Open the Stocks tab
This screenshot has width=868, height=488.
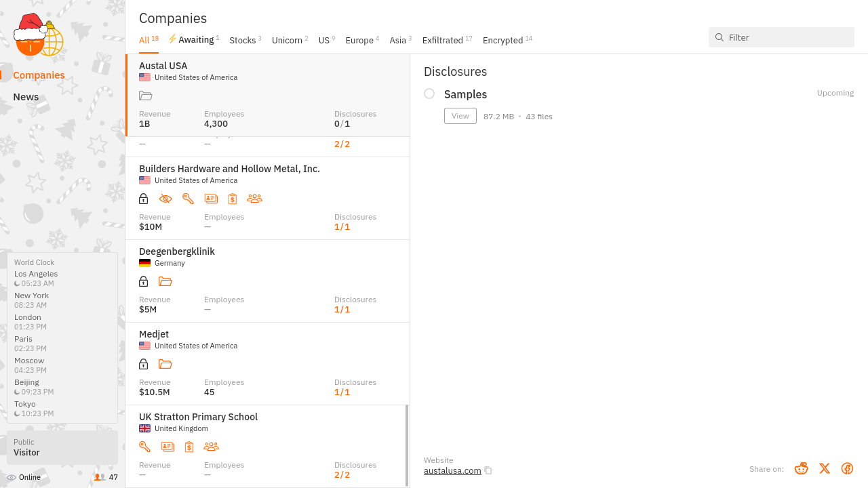(245, 40)
